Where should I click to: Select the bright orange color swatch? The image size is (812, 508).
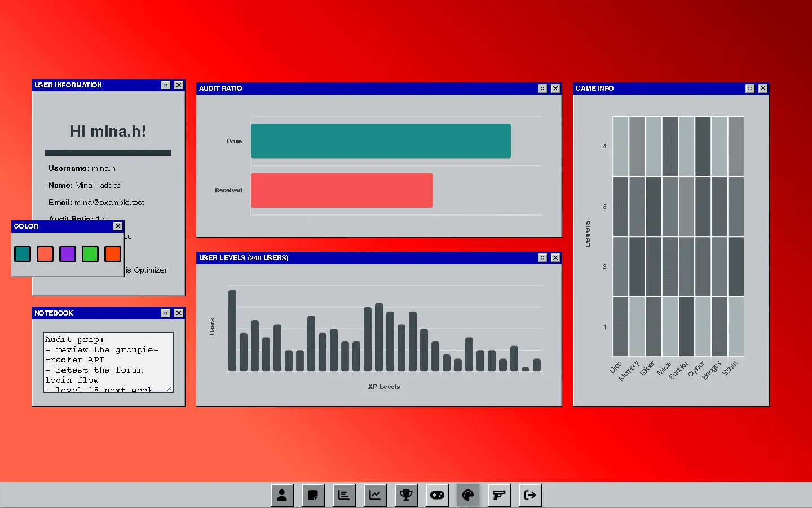[113, 254]
